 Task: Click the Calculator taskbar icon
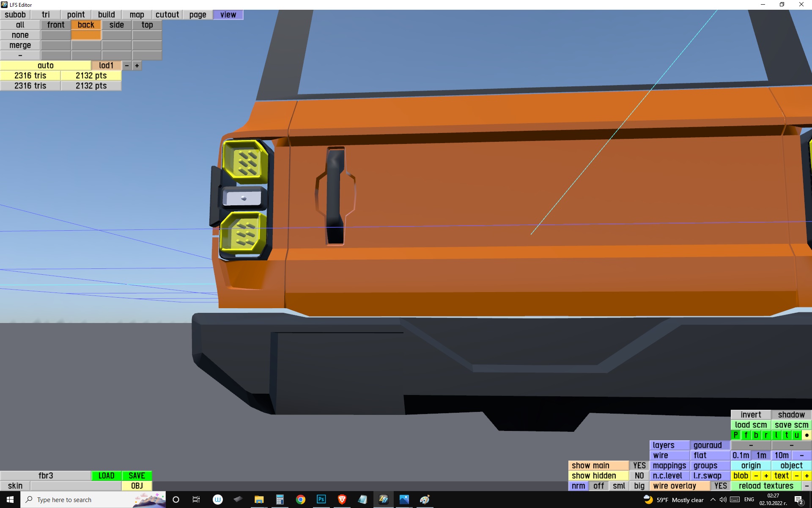(280, 500)
